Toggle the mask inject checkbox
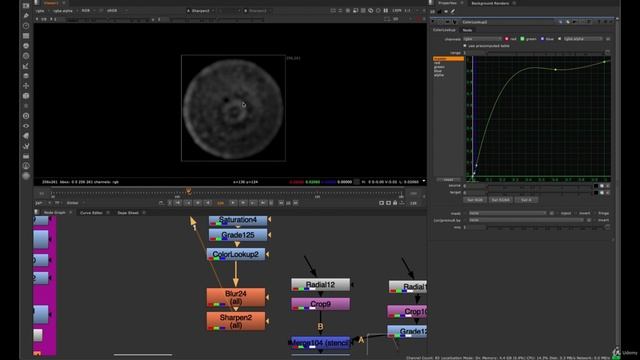Image resolution: width=640 pixels, height=360 pixels. pyautogui.click(x=558, y=213)
